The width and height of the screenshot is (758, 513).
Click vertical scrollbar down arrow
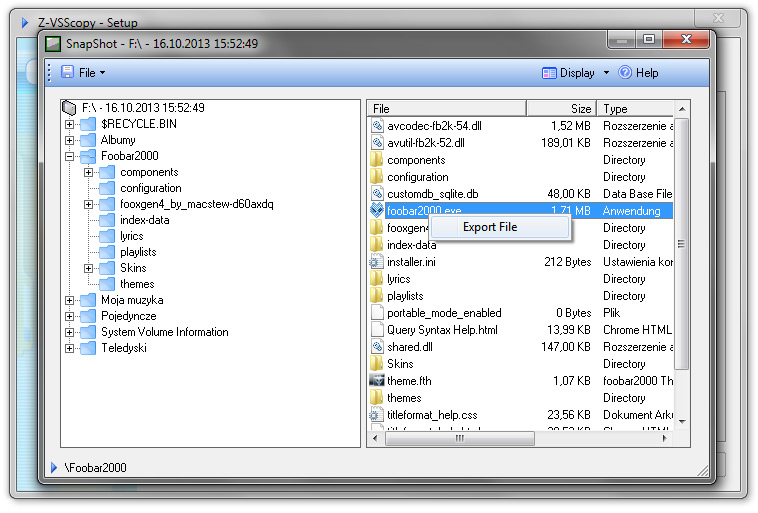[x=682, y=422]
